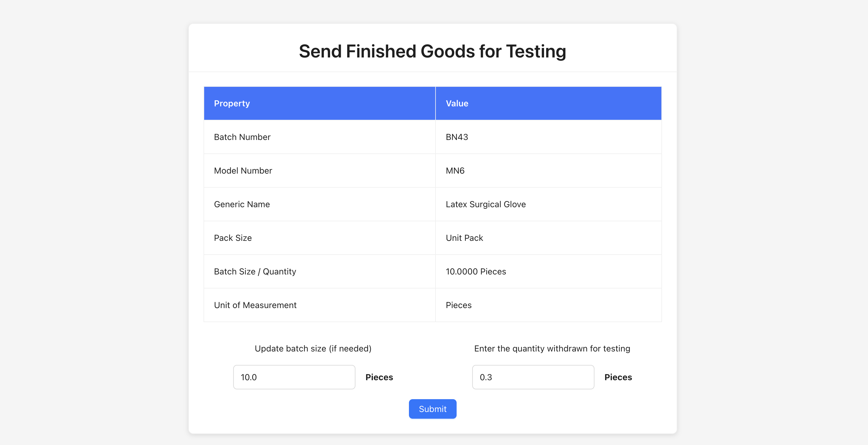Screen dimensions: 868x445
Task: Click the Latex Surgical Glove value
Action: pos(486,204)
